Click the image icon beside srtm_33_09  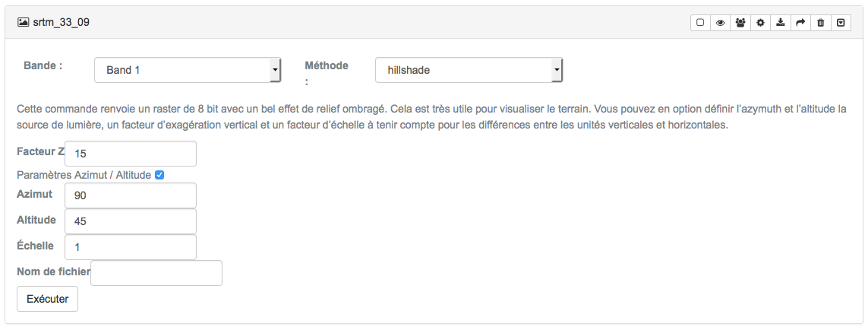(23, 22)
